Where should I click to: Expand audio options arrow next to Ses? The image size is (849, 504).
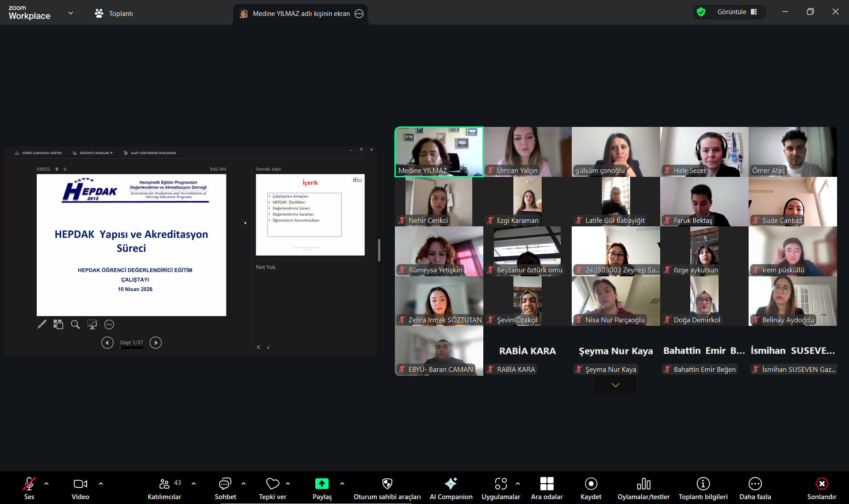pyautogui.click(x=46, y=484)
